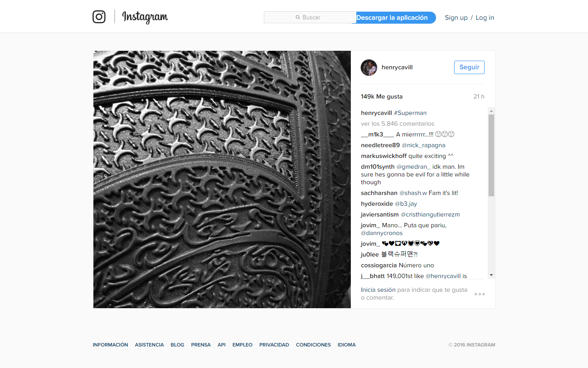Open the Log in link
This screenshot has width=588, height=368.
485,18
